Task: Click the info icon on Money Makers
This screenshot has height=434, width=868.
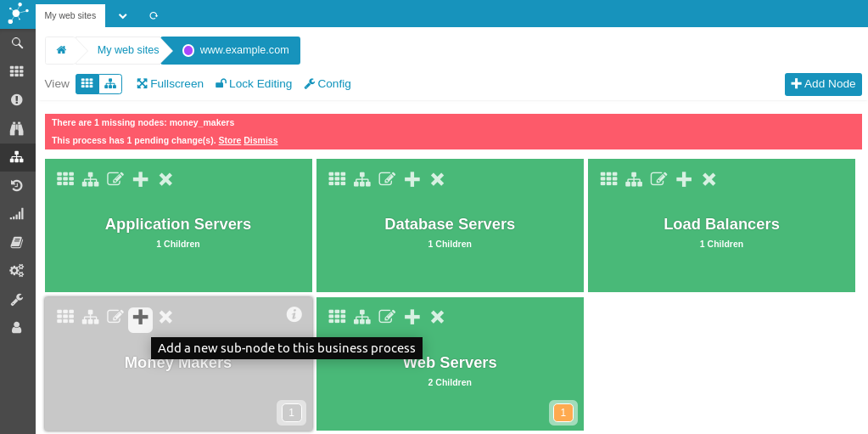Action: 294,314
